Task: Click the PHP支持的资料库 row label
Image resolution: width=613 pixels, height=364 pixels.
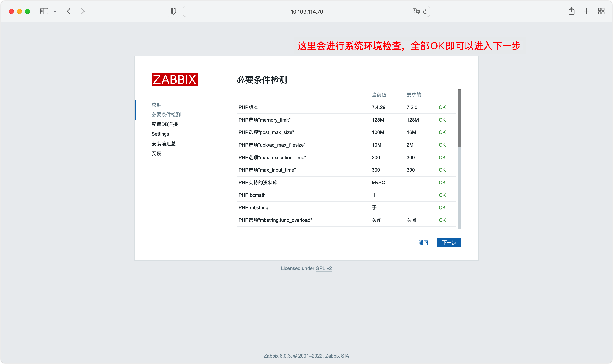Action: [x=258, y=182]
